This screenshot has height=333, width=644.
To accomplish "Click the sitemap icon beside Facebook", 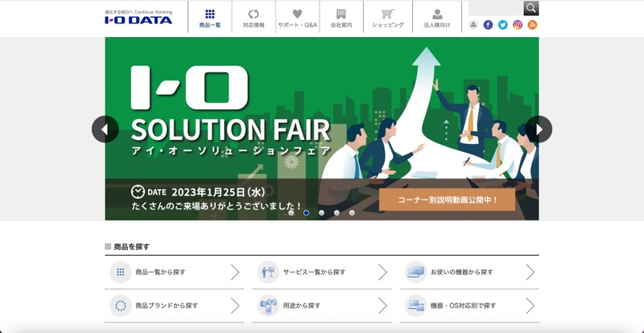I will pyautogui.click(x=473, y=25).
